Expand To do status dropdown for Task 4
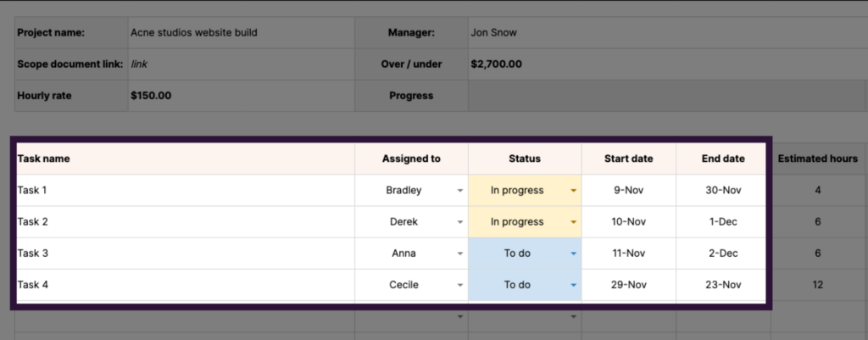Viewport: 868px width, 340px height. coord(574,285)
